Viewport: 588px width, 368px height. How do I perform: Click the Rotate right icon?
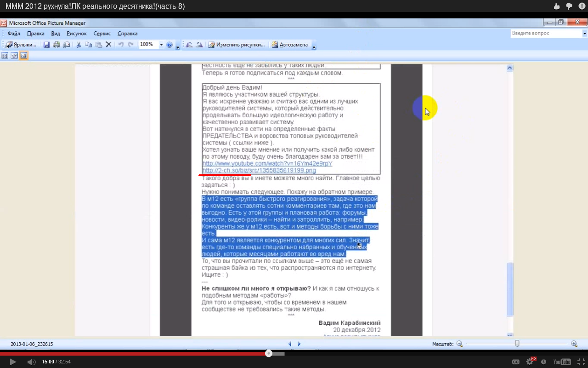[x=199, y=45]
